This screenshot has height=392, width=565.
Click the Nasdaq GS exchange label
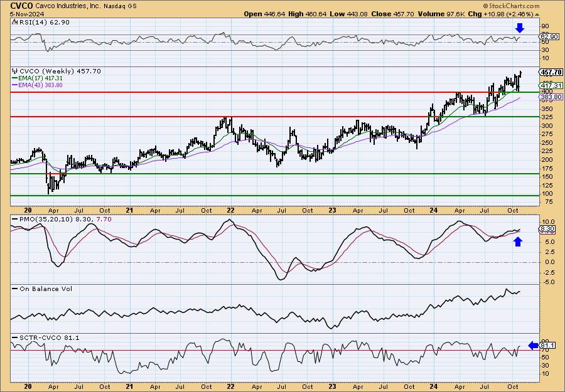[121, 6]
